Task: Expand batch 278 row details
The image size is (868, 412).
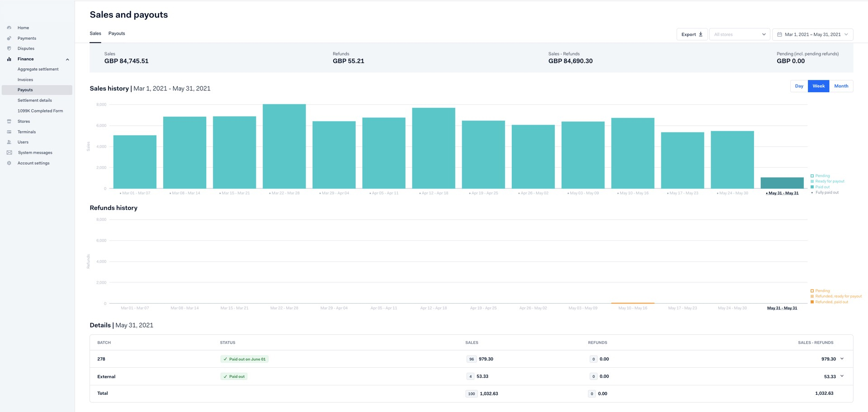Action: 842,359
